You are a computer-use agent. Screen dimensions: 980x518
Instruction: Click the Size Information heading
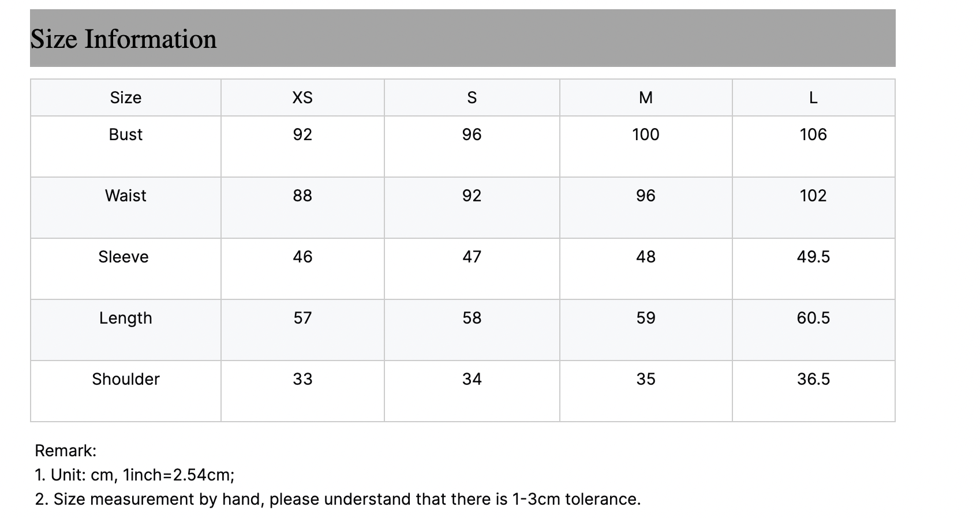124,39
